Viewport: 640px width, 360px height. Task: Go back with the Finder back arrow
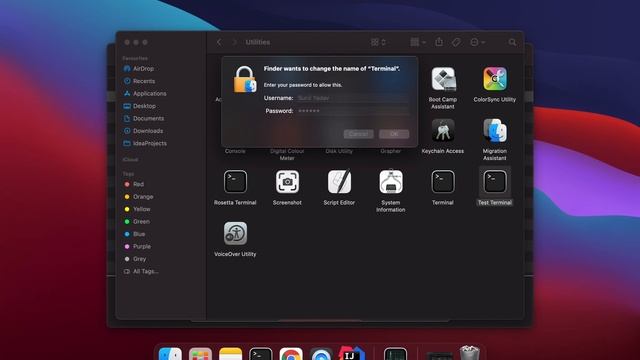(219, 42)
